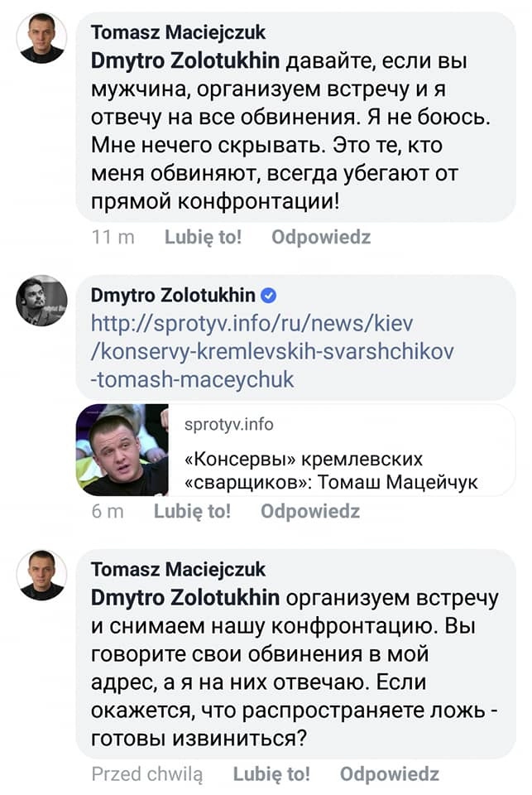
Task: Open Tomasz Maciejczuk's avatar on the last comment
Action: click(41, 575)
